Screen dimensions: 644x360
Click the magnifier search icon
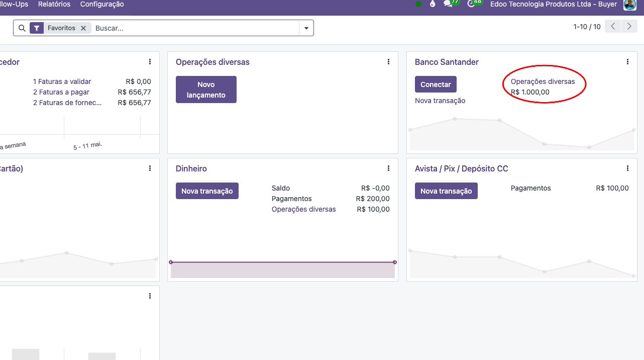(22, 28)
